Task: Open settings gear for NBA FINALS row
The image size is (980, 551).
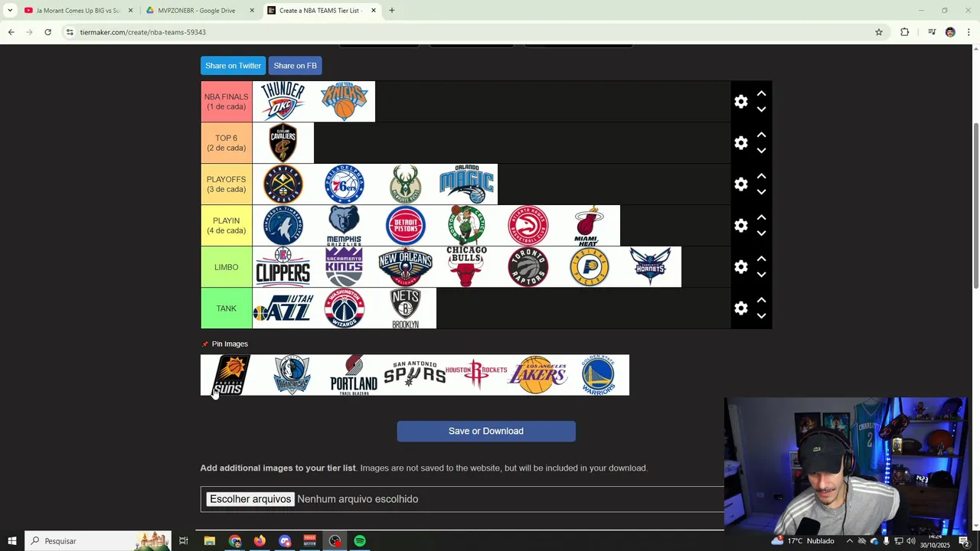Action: pos(741,102)
